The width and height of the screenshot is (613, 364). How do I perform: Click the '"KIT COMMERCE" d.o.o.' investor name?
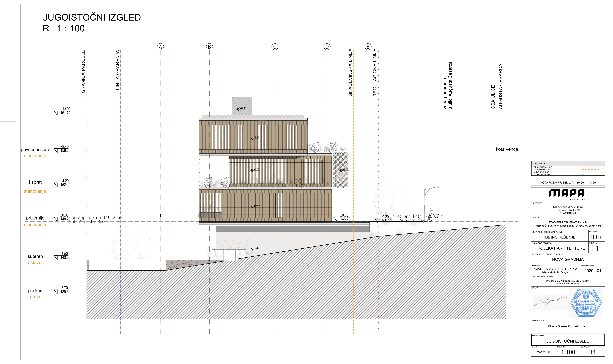click(568, 207)
